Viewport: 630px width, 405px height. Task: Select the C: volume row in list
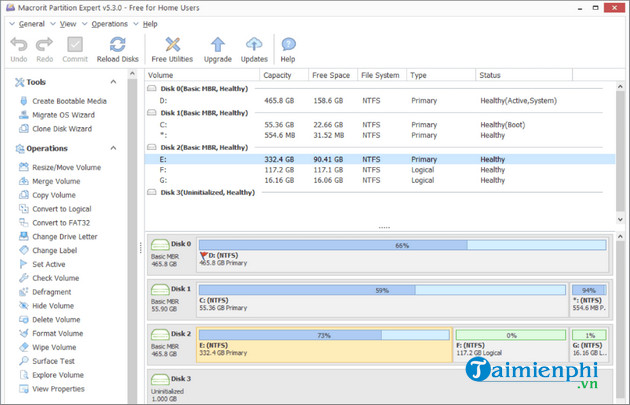click(380, 125)
